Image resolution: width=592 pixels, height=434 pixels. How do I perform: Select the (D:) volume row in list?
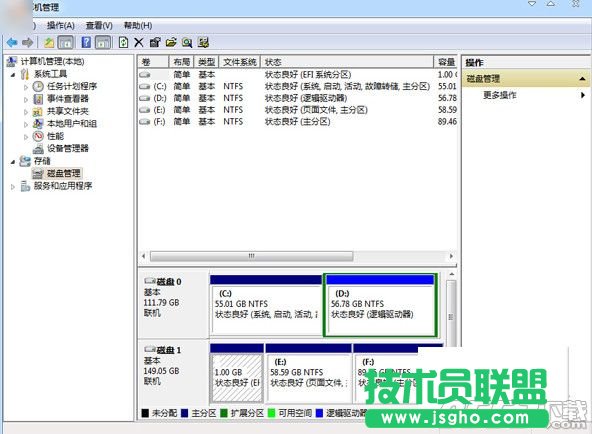(298, 98)
